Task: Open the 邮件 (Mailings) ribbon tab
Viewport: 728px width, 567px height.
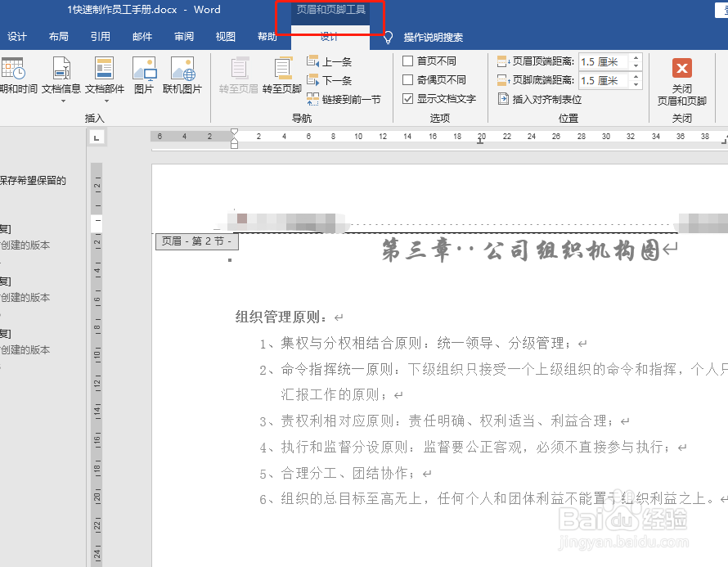Action: 142,36
